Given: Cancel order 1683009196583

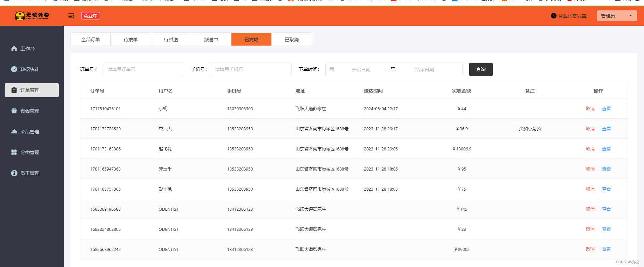Looking at the screenshot, I should 590,209.
